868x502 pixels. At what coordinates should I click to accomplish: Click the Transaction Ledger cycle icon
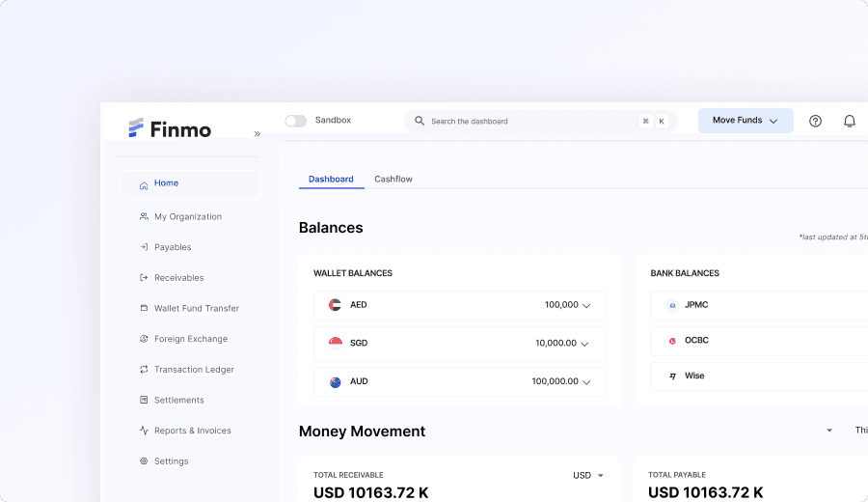pos(144,369)
